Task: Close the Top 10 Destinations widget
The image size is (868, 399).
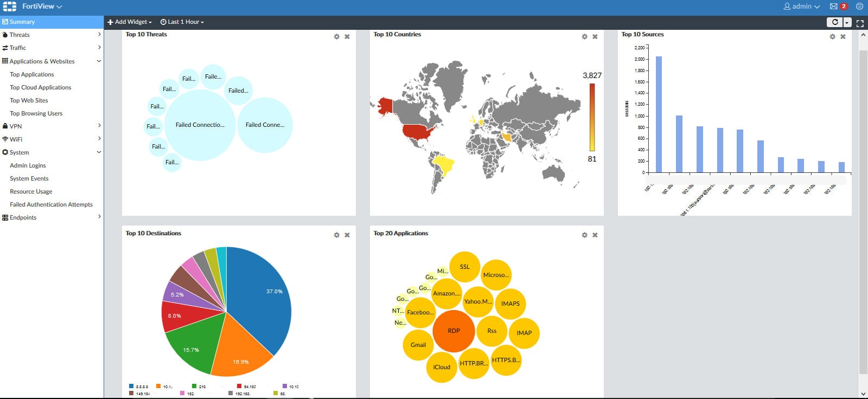Action: click(x=347, y=235)
